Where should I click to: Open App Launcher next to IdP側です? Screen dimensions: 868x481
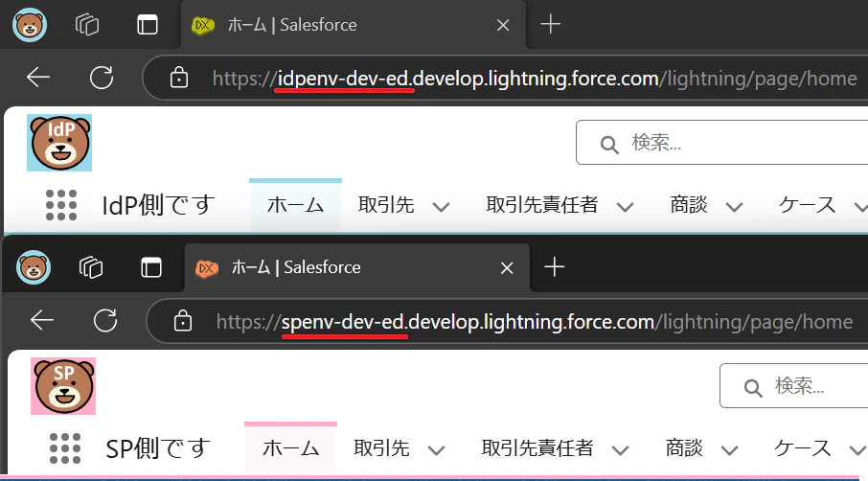pyautogui.click(x=61, y=205)
